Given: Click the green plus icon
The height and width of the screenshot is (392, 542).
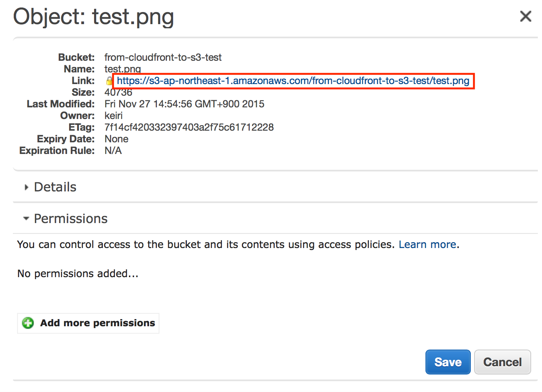Looking at the screenshot, I should tap(28, 323).
